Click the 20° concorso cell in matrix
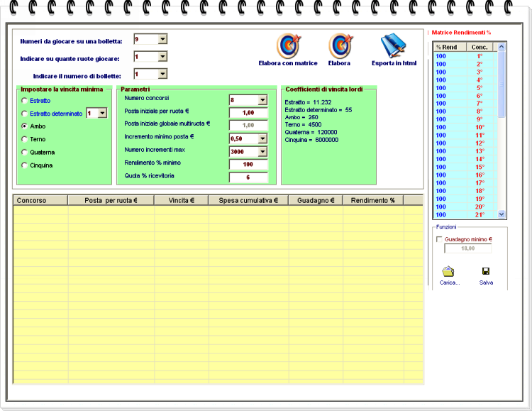Image resolution: width=532 pixels, height=411 pixels. point(480,207)
